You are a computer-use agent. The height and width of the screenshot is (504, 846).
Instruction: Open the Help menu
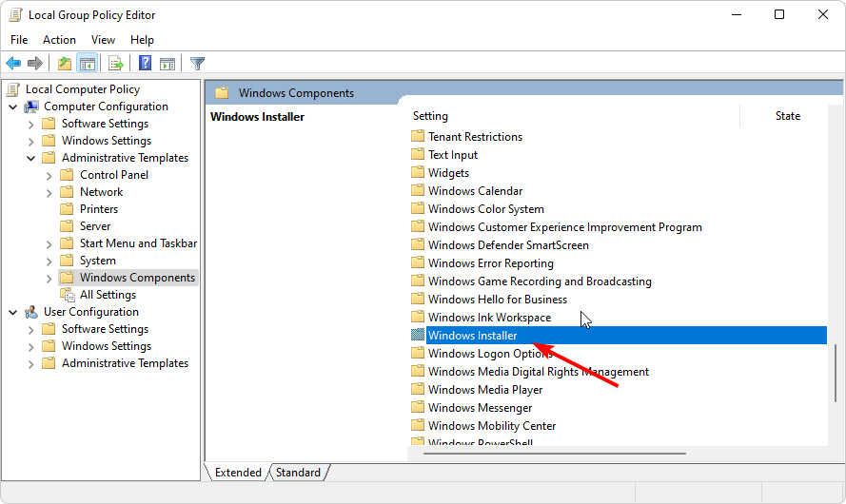pyautogui.click(x=142, y=40)
